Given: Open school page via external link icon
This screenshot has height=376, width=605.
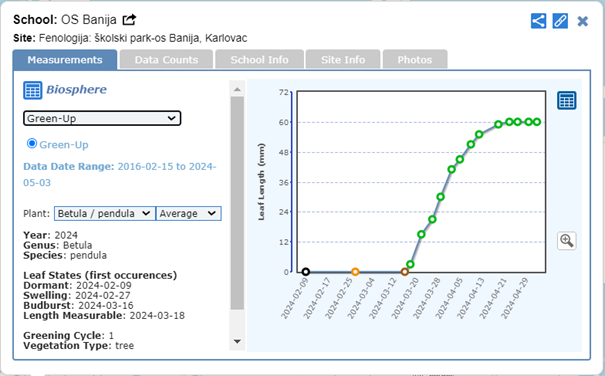Looking at the screenshot, I should coord(129,19).
